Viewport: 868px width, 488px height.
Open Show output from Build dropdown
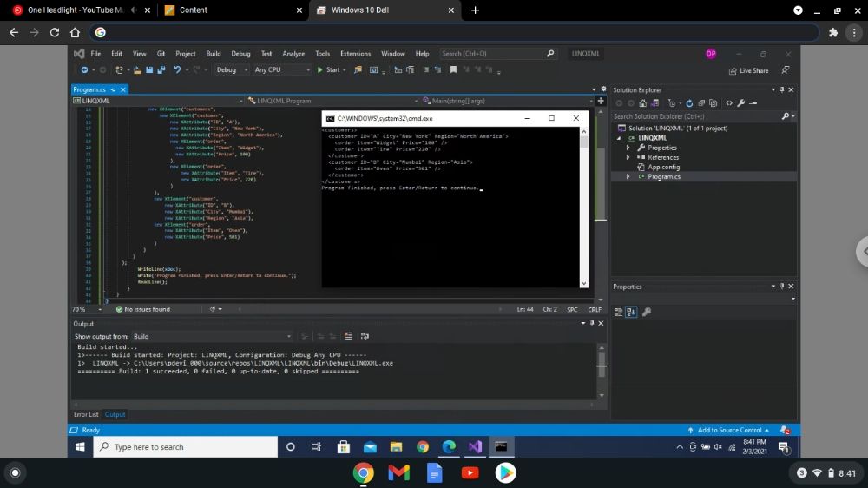[212, 336]
